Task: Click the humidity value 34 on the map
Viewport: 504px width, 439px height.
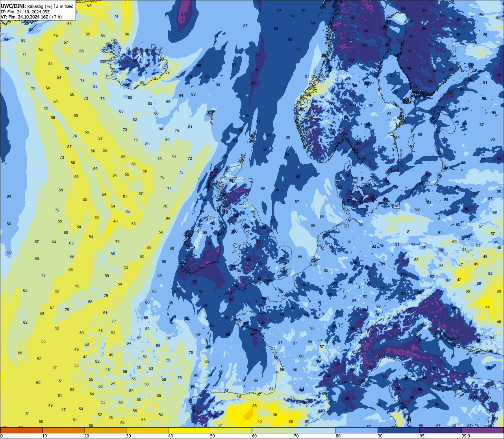Action: [x=464, y=249]
